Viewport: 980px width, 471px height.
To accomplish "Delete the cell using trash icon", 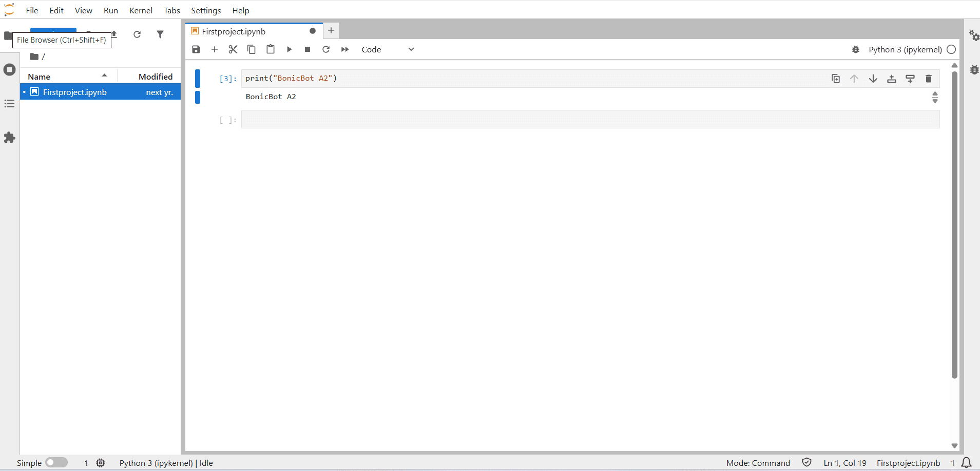I will point(928,79).
